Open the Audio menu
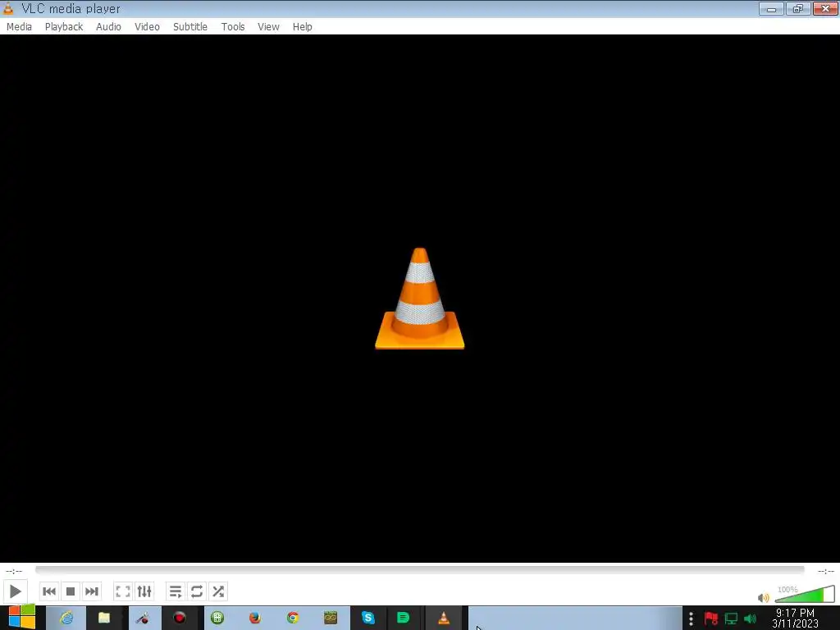The height and width of the screenshot is (630, 840). click(109, 27)
